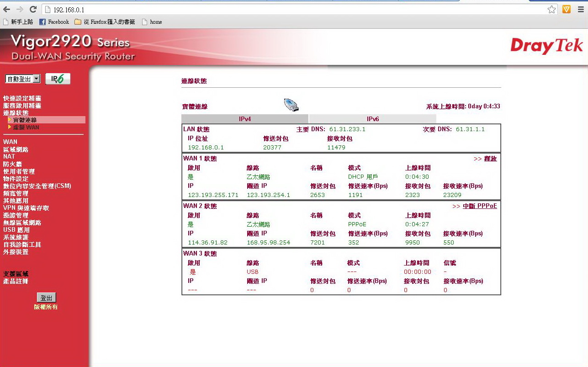Image resolution: width=588 pixels, height=367 pixels.
Task: Open 頻寬管理 in sidebar
Action: click(x=16, y=193)
